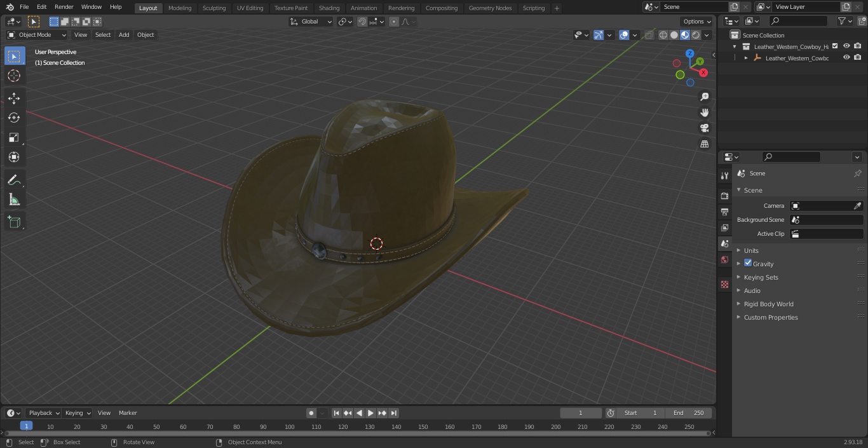Select the Add Cube tool
The height and width of the screenshot is (448, 868).
pos(14,222)
